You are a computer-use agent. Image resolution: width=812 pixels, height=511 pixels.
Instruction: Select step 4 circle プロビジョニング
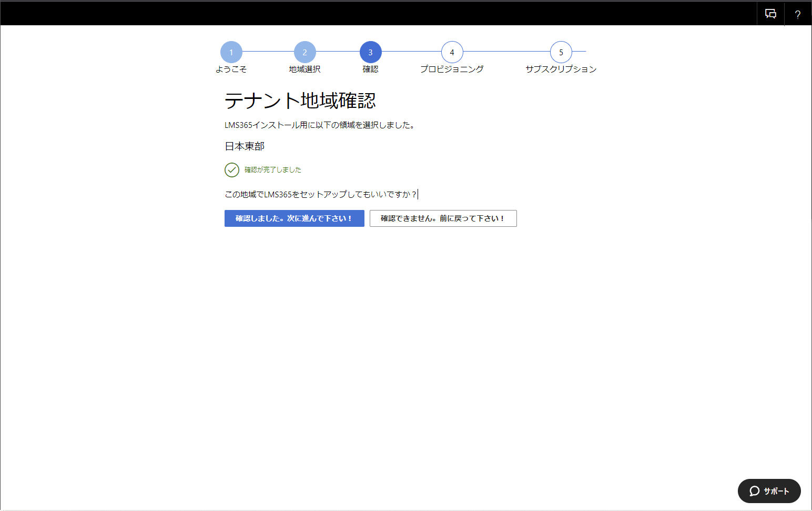[x=452, y=52]
